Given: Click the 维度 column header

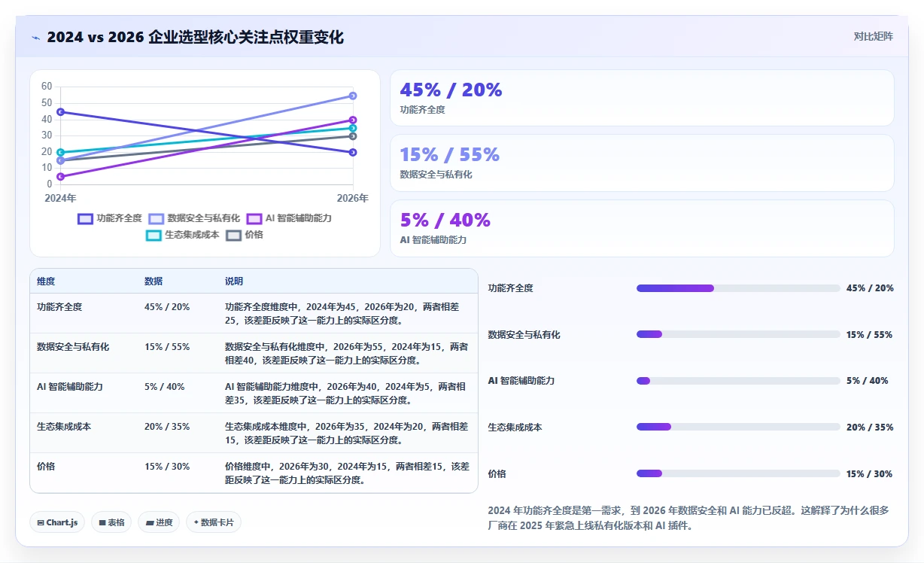Looking at the screenshot, I should [46, 281].
